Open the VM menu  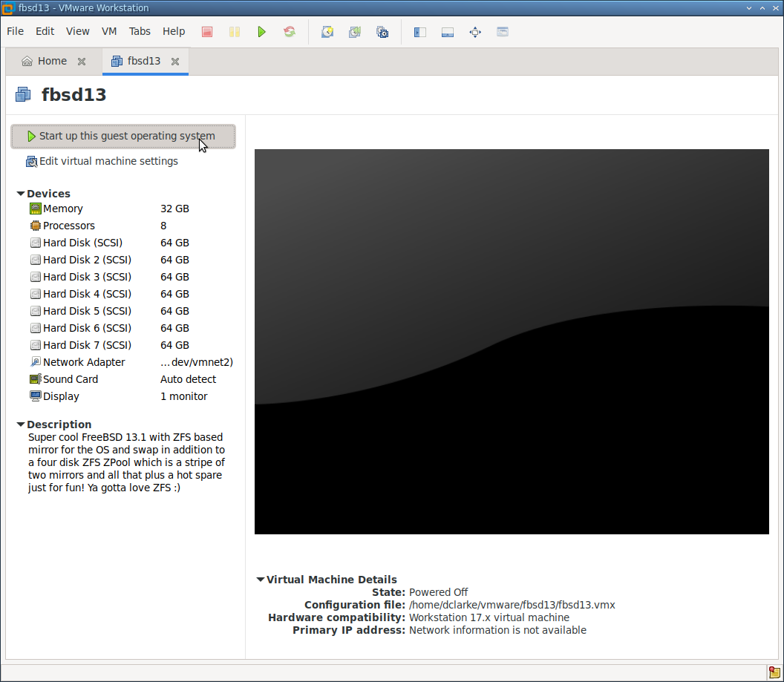[109, 31]
